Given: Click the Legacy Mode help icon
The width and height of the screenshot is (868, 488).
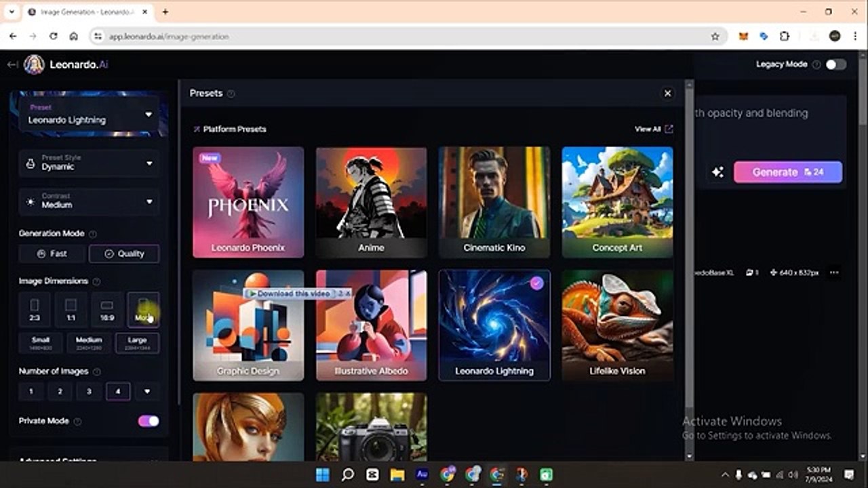Looking at the screenshot, I should click(x=816, y=64).
